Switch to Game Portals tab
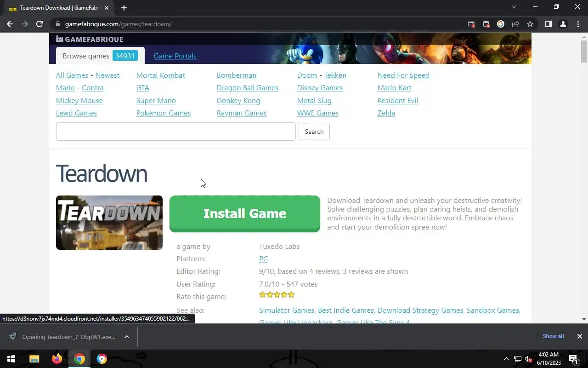 tap(175, 56)
